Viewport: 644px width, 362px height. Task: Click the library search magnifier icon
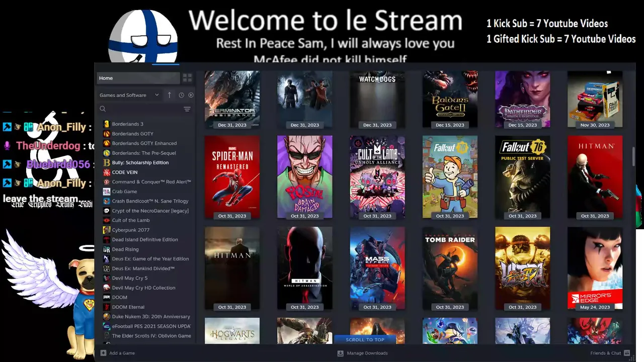click(x=103, y=109)
